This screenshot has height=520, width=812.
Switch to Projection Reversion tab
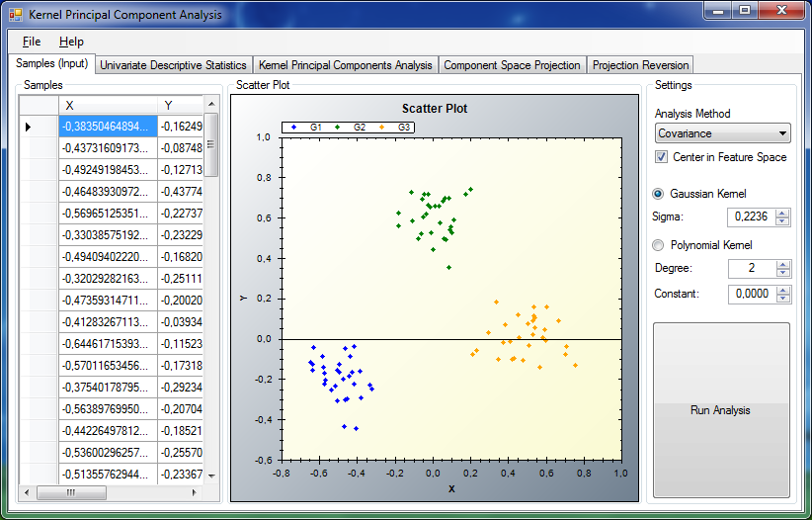tap(640, 65)
